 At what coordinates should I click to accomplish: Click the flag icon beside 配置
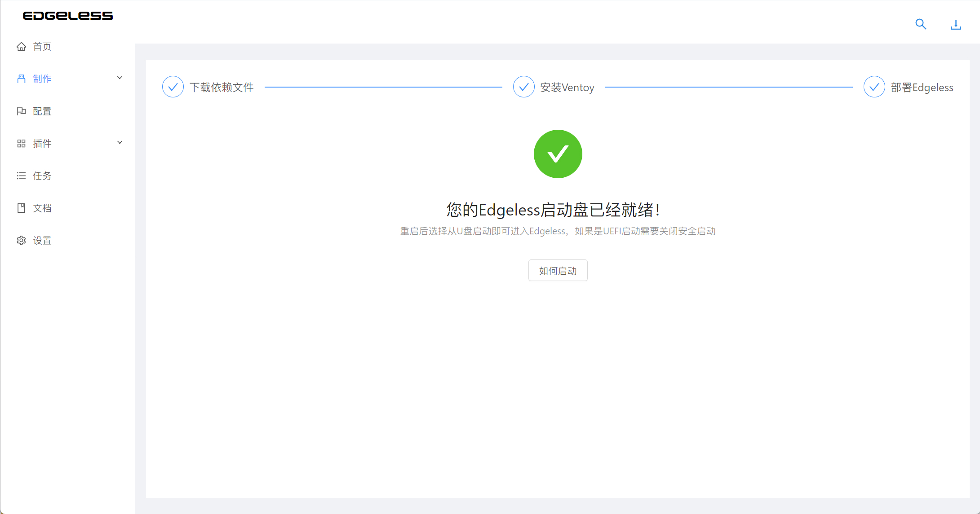pyautogui.click(x=21, y=111)
